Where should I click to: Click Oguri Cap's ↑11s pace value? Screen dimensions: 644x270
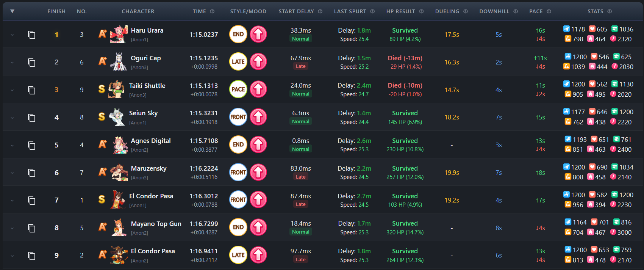click(x=540, y=58)
